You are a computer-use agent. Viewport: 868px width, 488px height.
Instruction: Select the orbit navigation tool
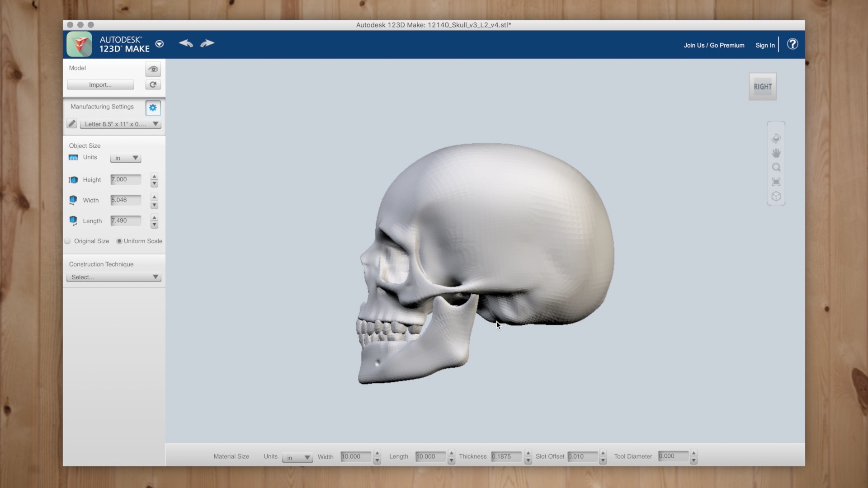(776, 138)
